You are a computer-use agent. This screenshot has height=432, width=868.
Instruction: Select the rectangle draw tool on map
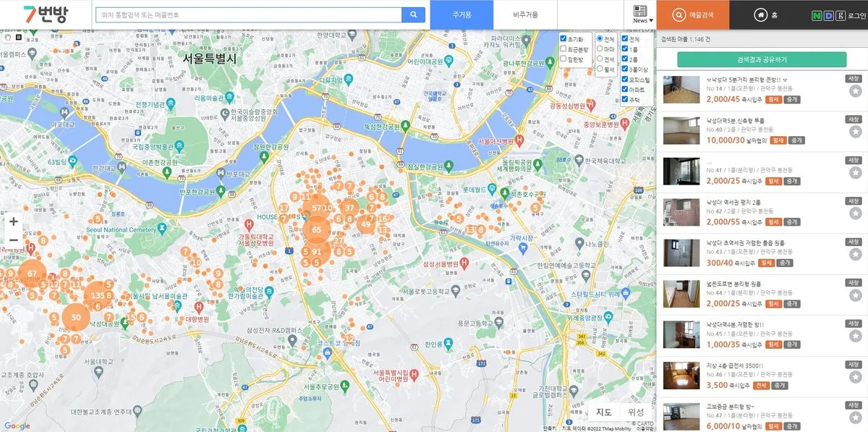(x=19, y=37)
